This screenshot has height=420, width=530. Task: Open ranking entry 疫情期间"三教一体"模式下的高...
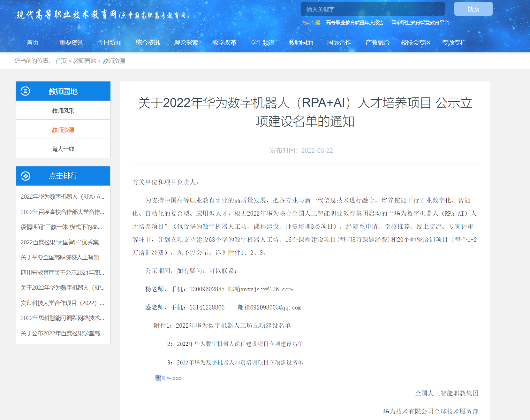pyautogui.click(x=62, y=227)
